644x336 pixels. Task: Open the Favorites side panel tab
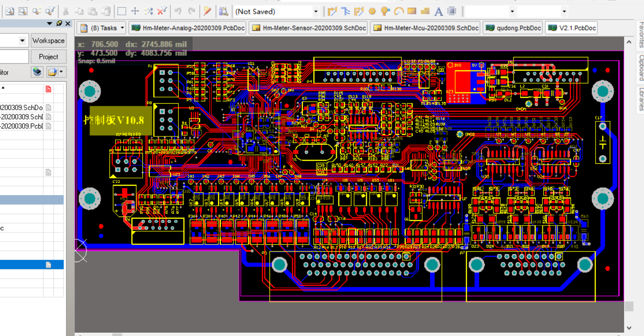pos(641,35)
